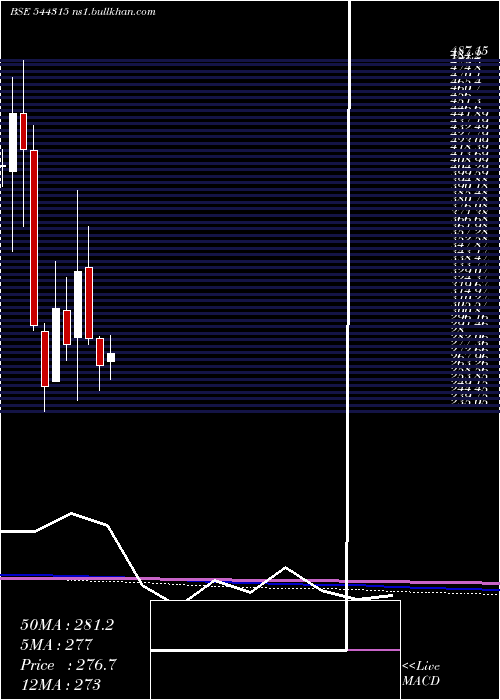
Task: Click the magenta signal line in MACD box
Action: [374, 650]
